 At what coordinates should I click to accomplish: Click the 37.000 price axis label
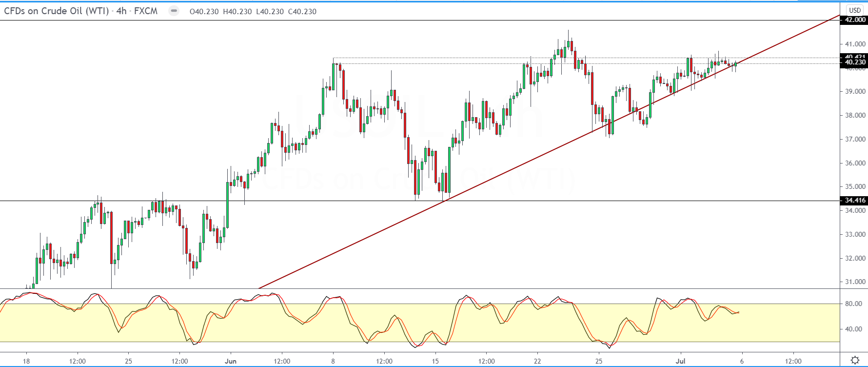pyautogui.click(x=855, y=139)
